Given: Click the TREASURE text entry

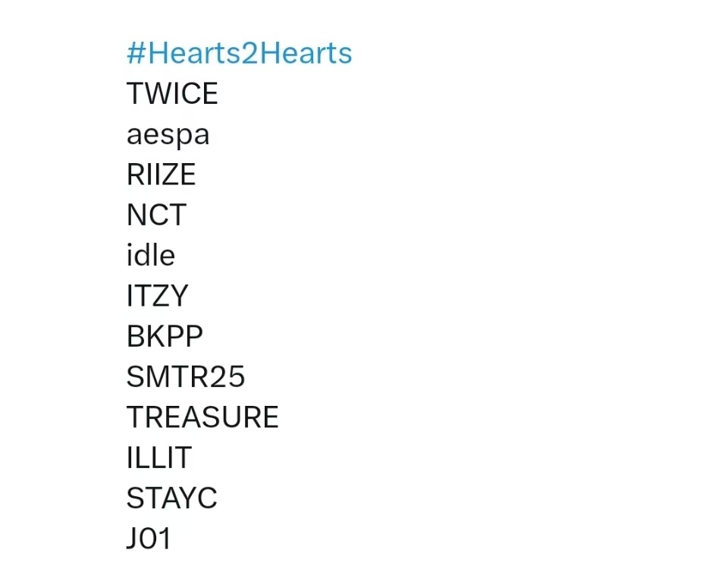Looking at the screenshot, I should (x=202, y=417).
